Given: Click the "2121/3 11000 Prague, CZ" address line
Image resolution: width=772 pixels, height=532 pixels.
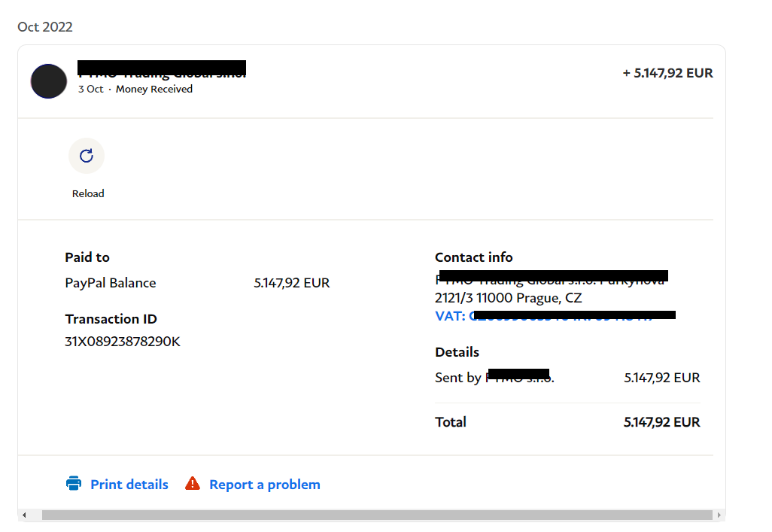Looking at the screenshot, I should [x=508, y=298].
